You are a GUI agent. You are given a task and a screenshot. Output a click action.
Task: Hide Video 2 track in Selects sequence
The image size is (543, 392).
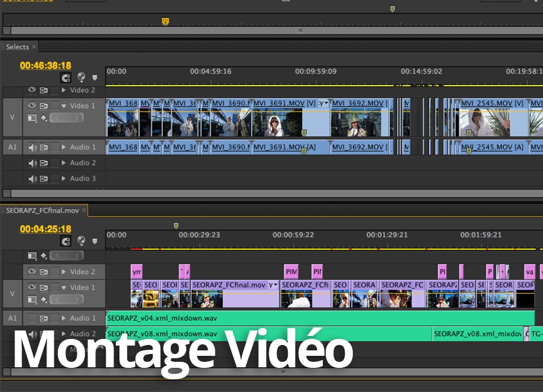(32, 90)
